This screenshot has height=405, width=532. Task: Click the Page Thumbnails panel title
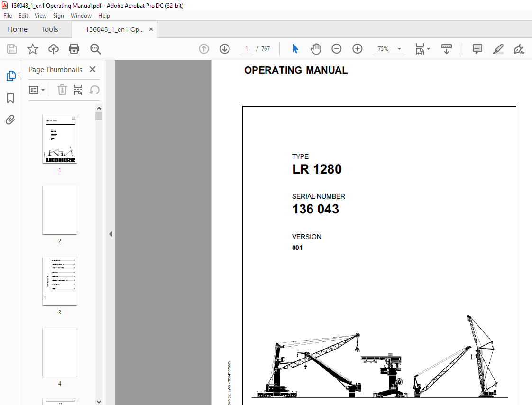tap(55, 70)
